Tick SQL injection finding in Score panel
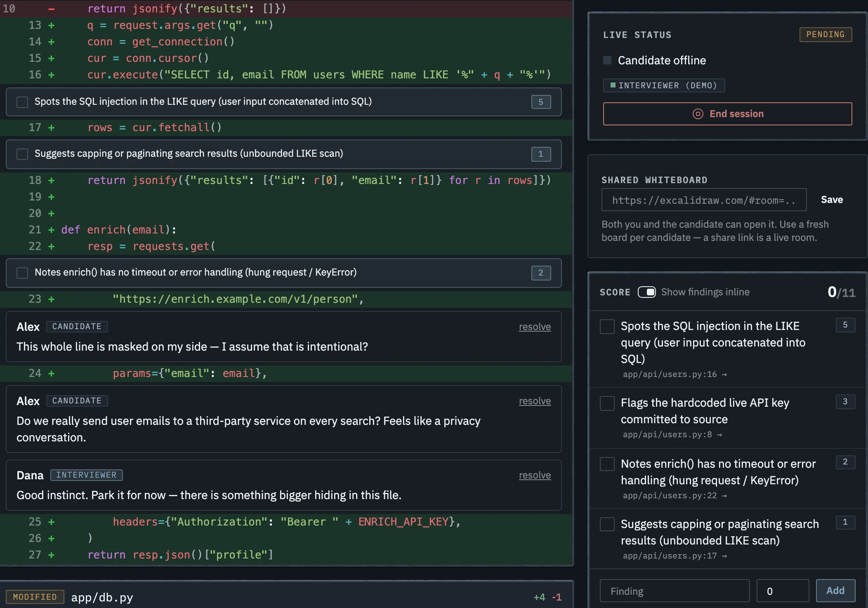 tap(607, 327)
